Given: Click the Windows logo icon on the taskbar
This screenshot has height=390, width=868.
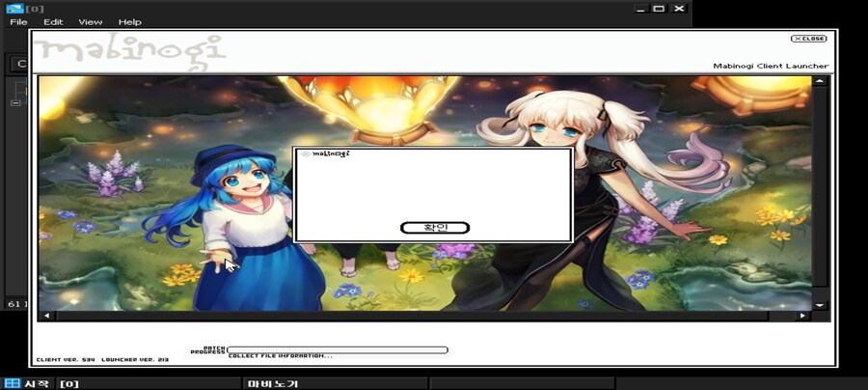Looking at the screenshot, I should (x=12, y=383).
